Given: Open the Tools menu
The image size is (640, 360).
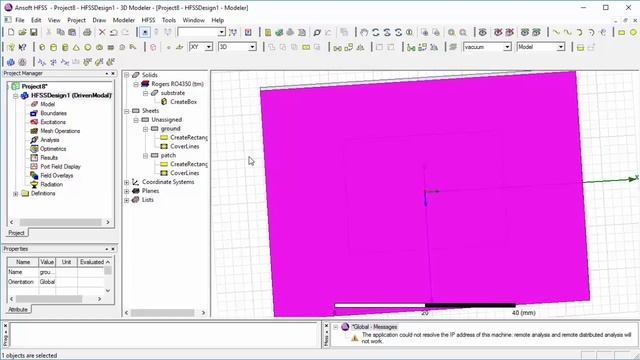Looking at the screenshot, I should click(x=169, y=20).
